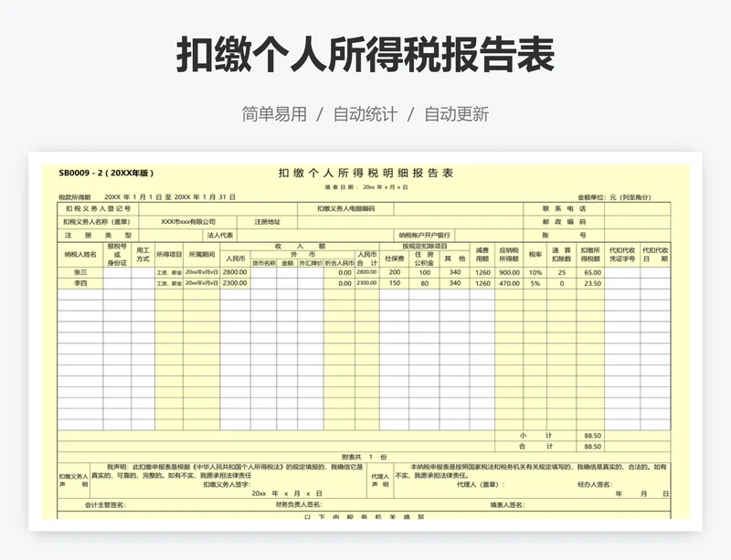
Task: Select the withheld tax cell '23.50'
Action: 590,283
